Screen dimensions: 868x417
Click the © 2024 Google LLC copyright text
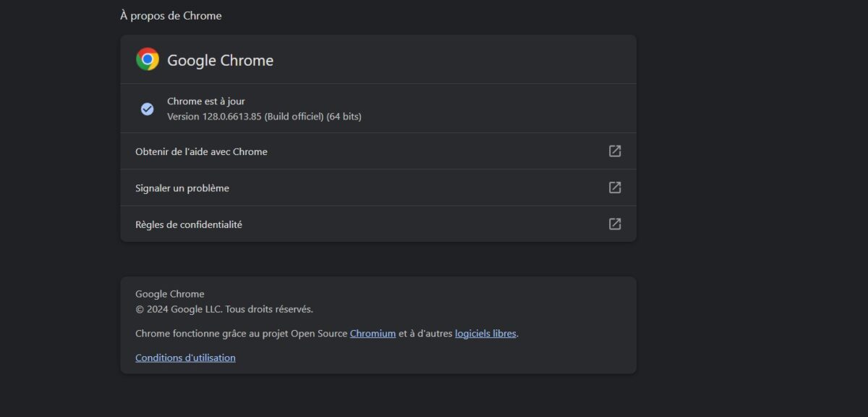[x=224, y=309]
